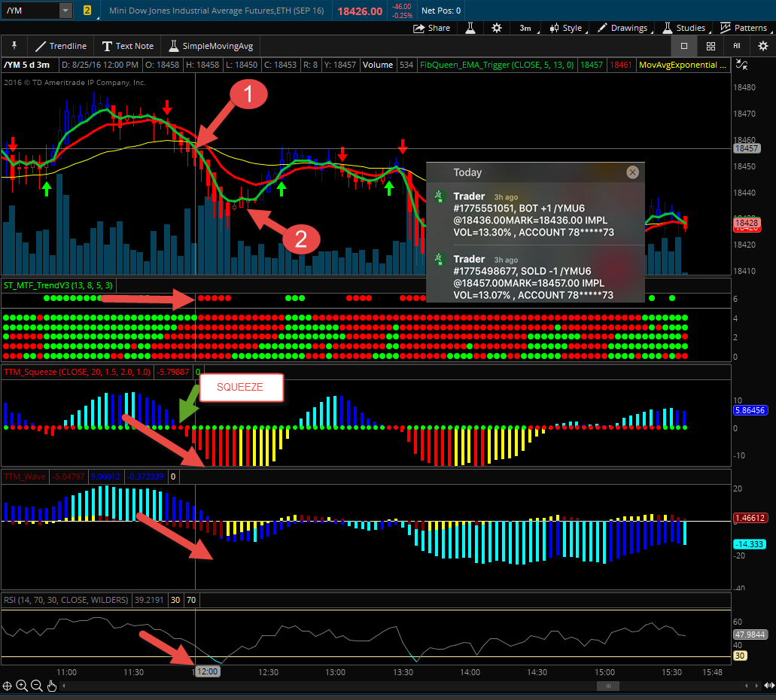Click the chart expand/collapse icon near price axis
The width and height of the screenshot is (776, 700).
[741, 65]
